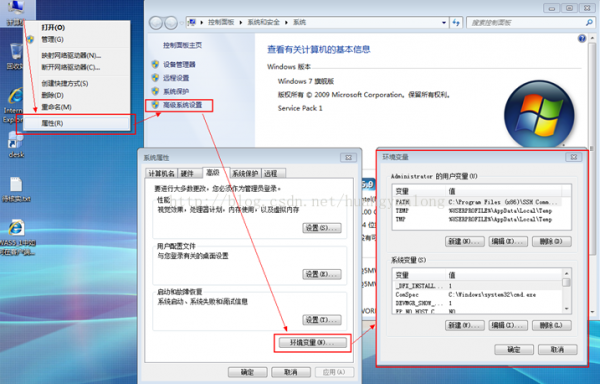The height and width of the screenshot is (384, 600).
Task: Click the refresh icon beside address bar
Action: (456, 23)
